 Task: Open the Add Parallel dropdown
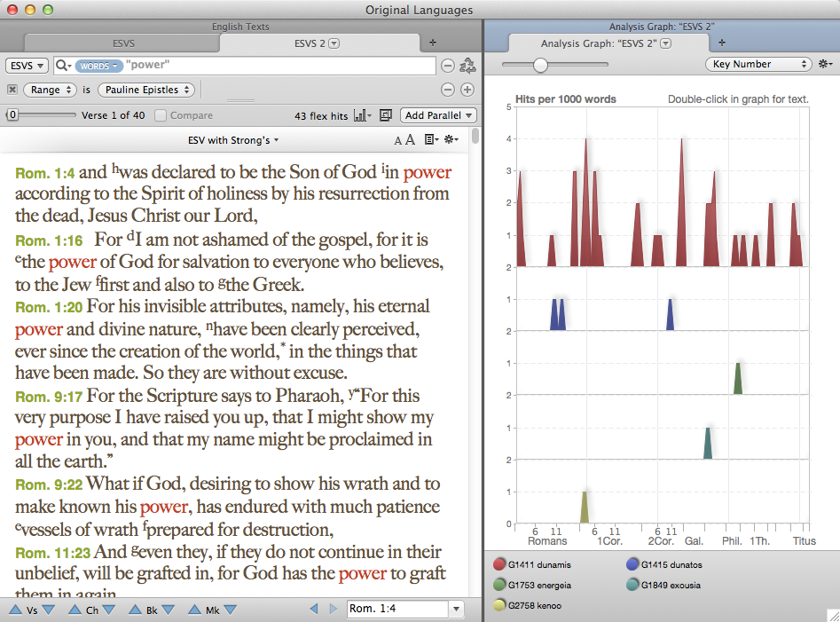click(438, 115)
